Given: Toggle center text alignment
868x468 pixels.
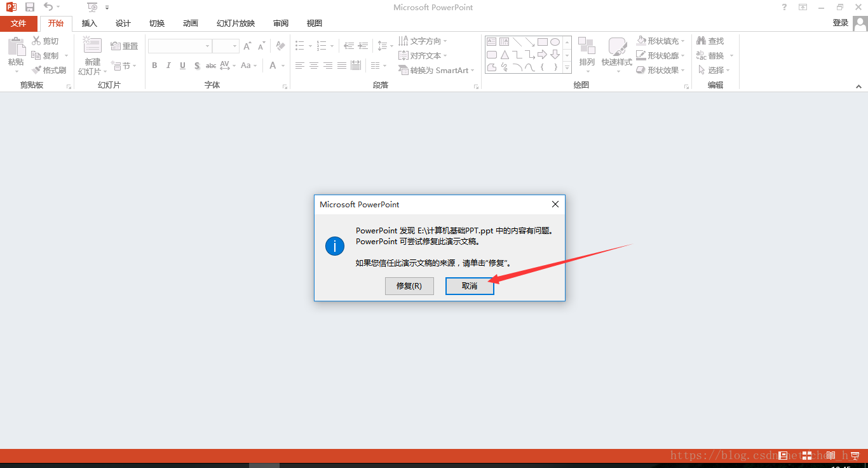Looking at the screenshot, I should (x=314, y=65).
